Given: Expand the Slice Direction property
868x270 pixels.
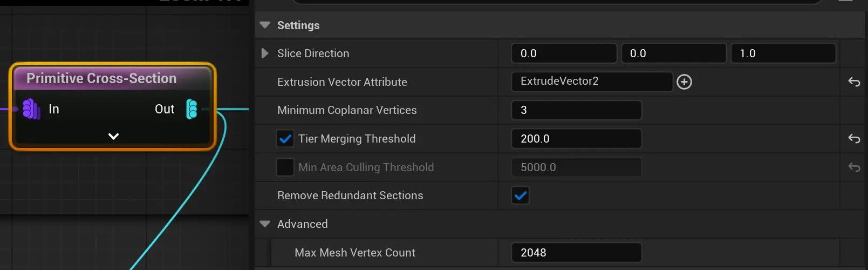Looking at the screenshot, I should point(265,53).
